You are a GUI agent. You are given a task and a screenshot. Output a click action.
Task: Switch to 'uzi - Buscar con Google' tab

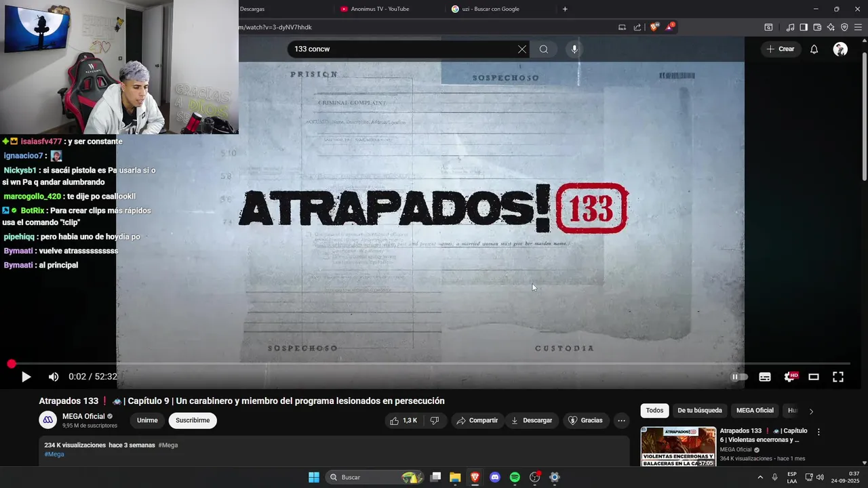click(x=490, y=9)
